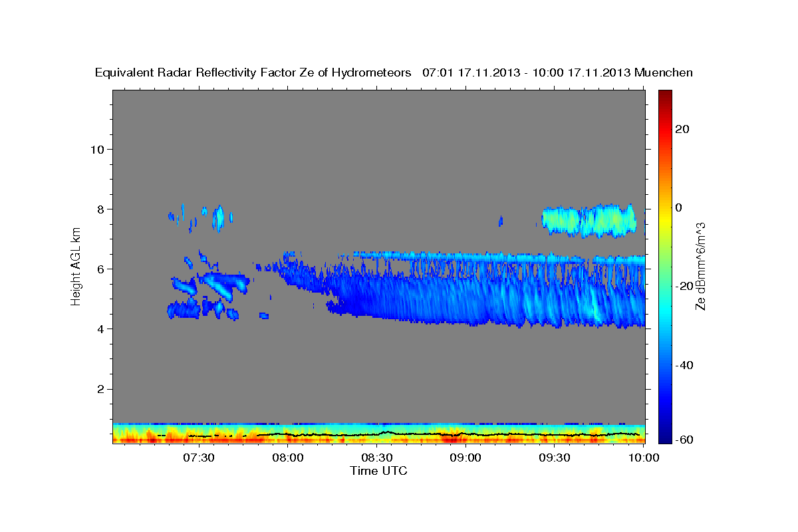Click the height label '4'

point(99,329)
